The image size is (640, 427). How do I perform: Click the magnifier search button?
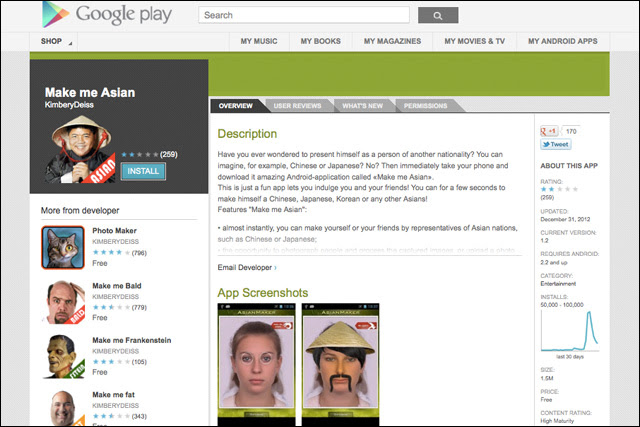coord(438,15)
